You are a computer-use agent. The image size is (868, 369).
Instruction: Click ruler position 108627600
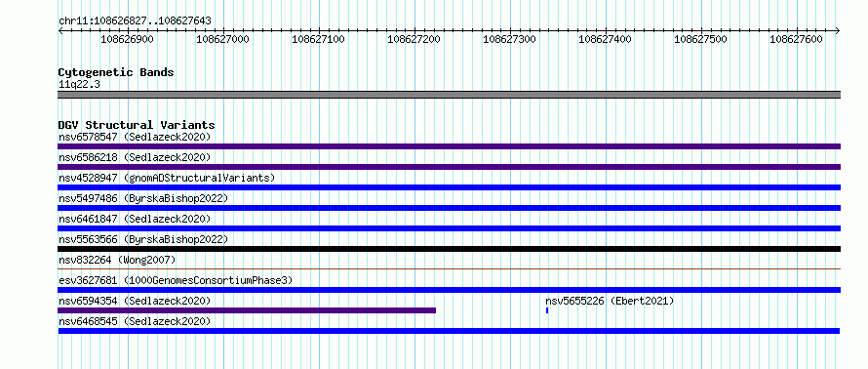point(797,39)
